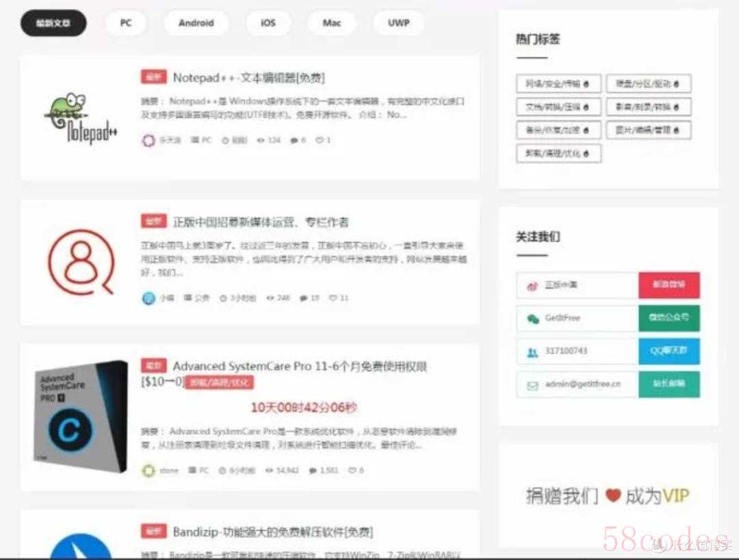Click the red person-circle recruitment post thumbnail
739x560 pixels.
pyautogui.click(x=81, y=262)
